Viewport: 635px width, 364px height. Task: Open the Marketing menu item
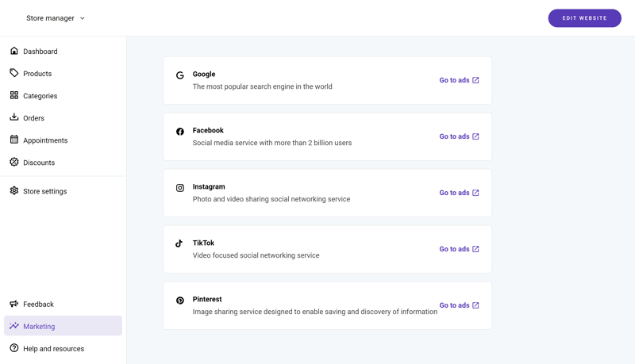(63, 326)
